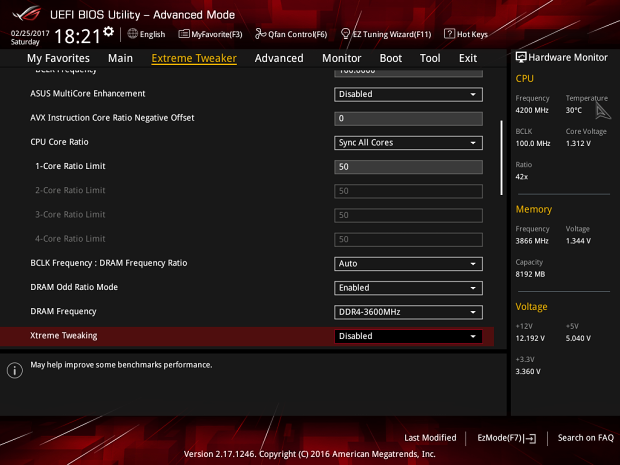Click the CPU temperature 30°C value
The image size is (620, 465).
point(574,110)
